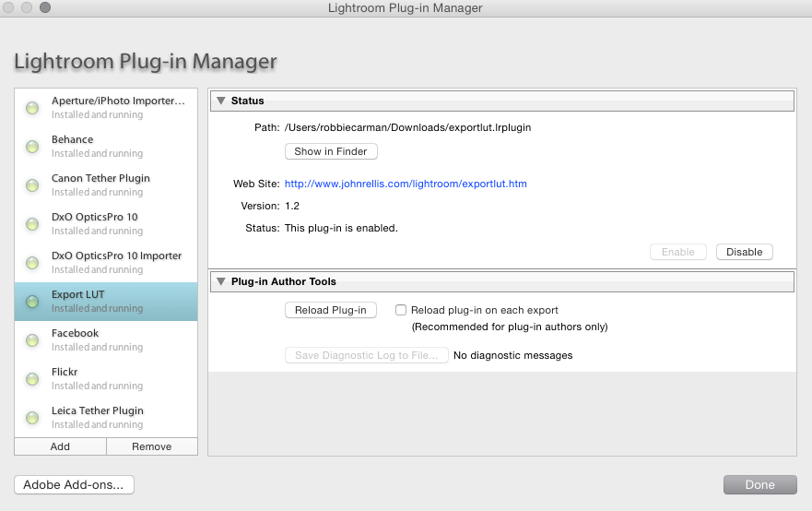Click the Status section header label
Viewport: 812px width, 511px height.
248,101
